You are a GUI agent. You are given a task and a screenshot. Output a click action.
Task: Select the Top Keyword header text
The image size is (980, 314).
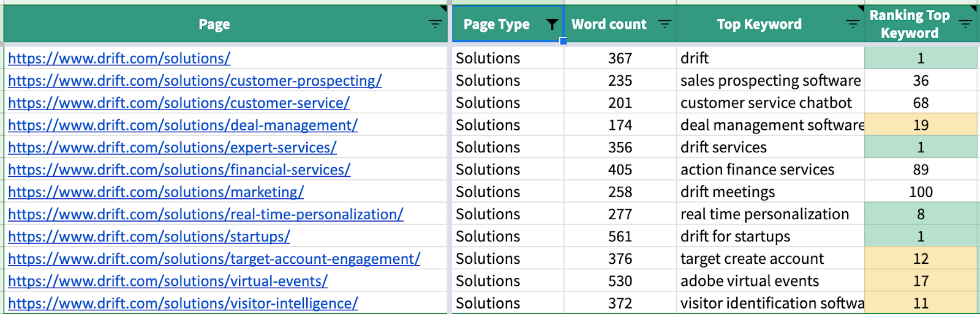tap(759, 24)
